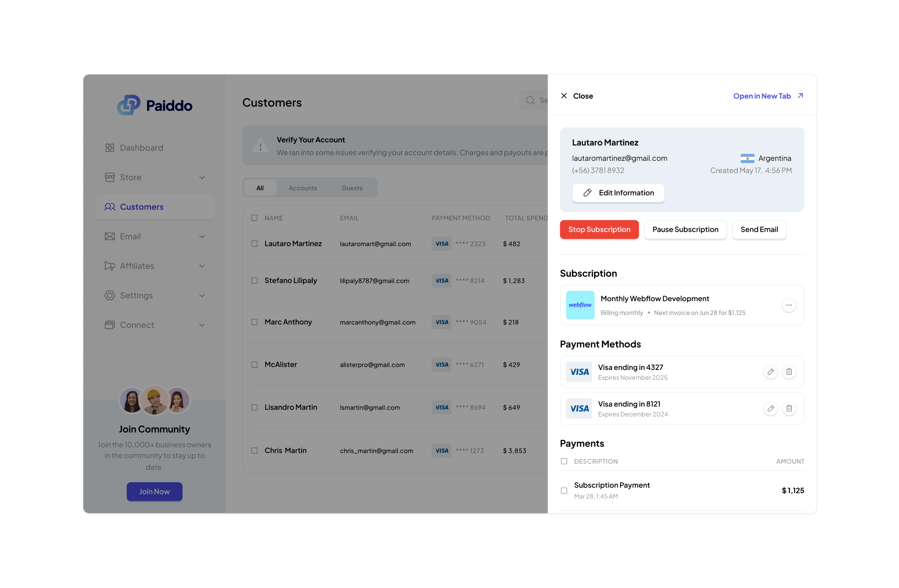
Task: Check the Lautaro Martinez row checkbox
Action: pyautogui.click(x=254, y=244)
